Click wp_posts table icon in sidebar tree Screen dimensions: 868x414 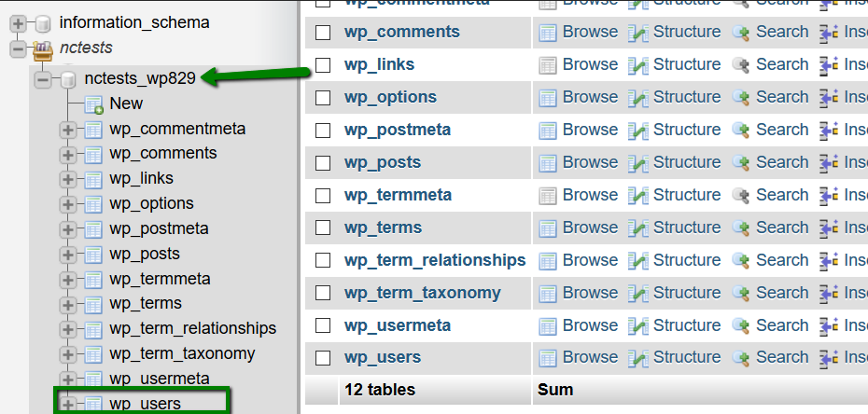pyautogui.click(x=93, y=255)
